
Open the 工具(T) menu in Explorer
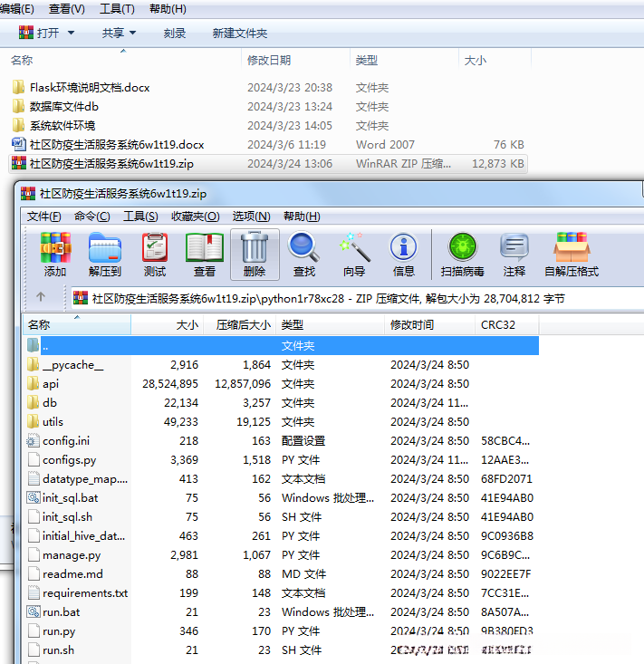click(117, 8)
